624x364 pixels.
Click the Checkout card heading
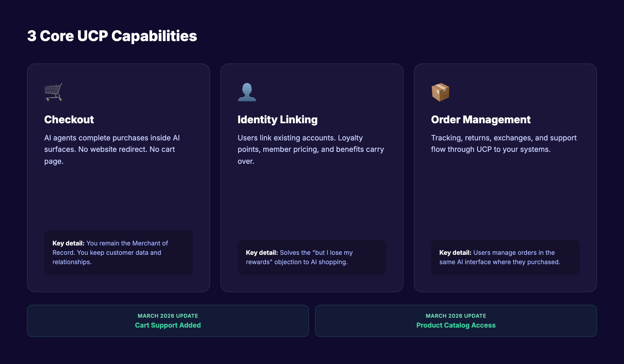pos(69,120)
